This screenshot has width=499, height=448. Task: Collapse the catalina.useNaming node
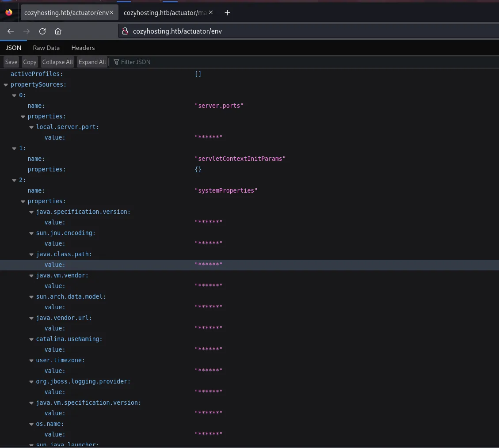tap(31, 339)
